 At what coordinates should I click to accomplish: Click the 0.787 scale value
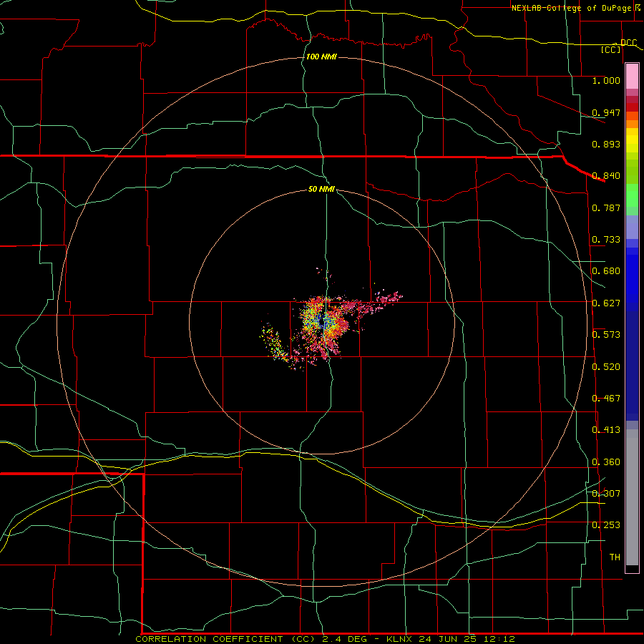606,208
